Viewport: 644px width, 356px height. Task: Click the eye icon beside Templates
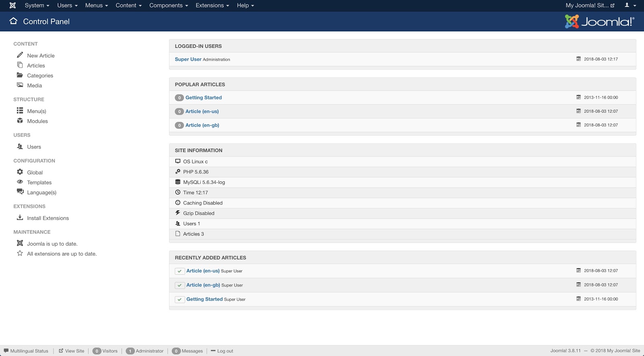(x=20, y=182)
